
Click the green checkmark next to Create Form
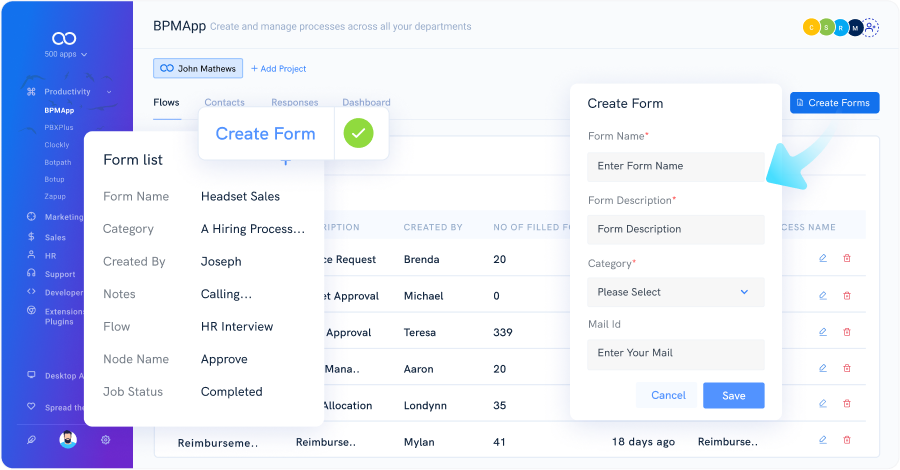click(x=358, y=133)
